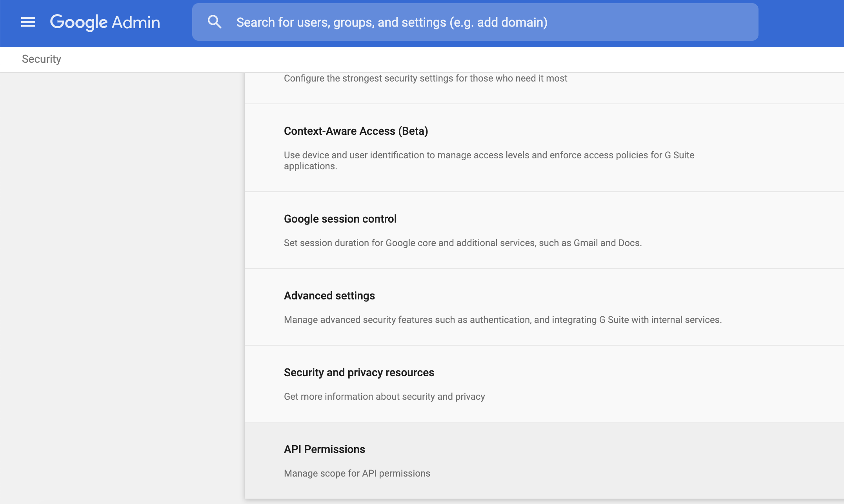
Task: Click 'Manage advanced security features' description
Action: [x=502, y=320]
